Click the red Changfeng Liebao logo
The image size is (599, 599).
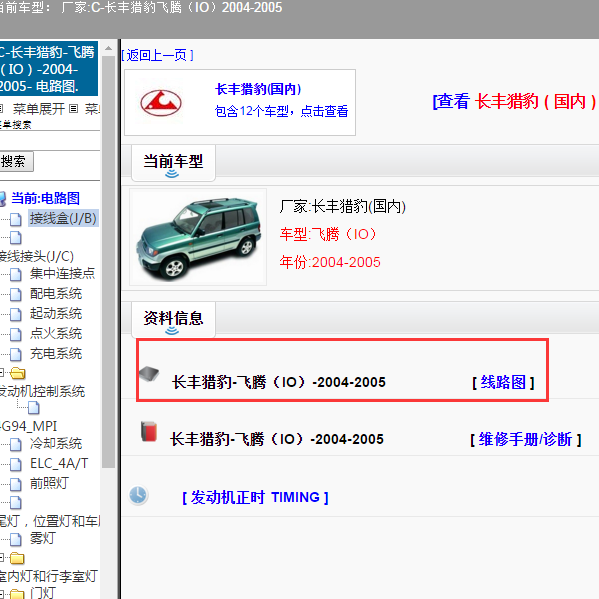(x=160, y=103)
